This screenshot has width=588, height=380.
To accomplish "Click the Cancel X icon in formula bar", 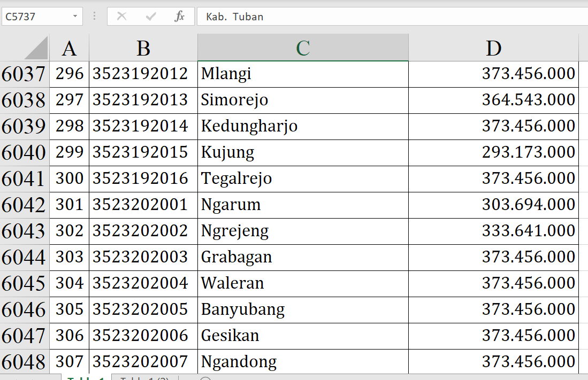I will (121, 17).
